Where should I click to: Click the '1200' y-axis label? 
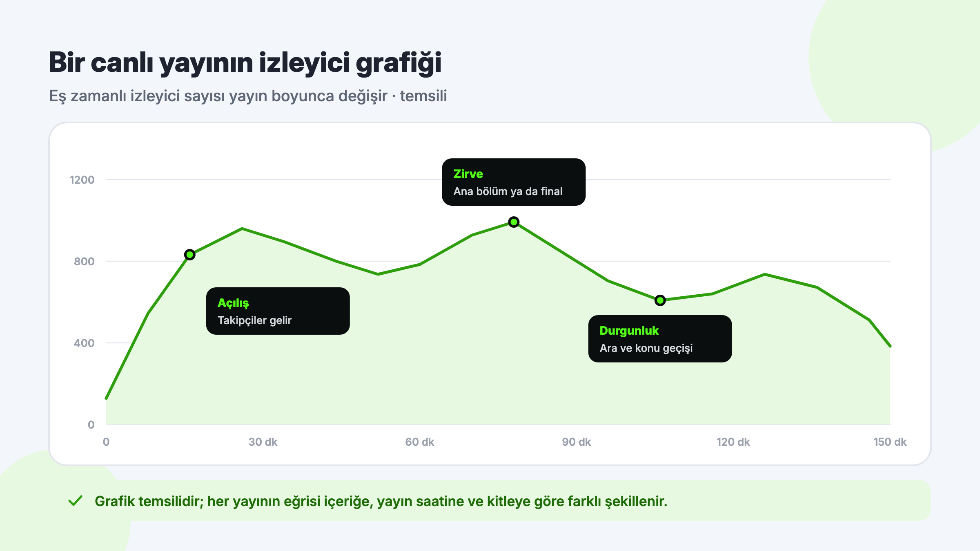pos(82,180)
